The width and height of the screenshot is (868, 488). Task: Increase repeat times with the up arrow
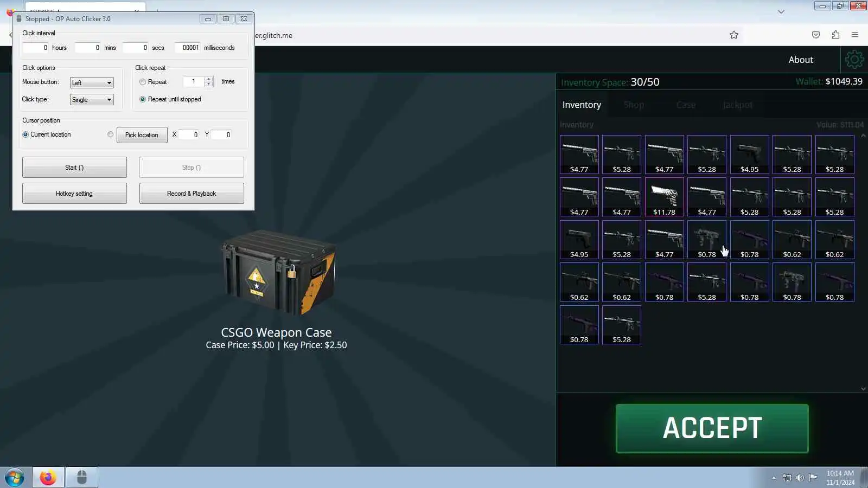(x=209, y=79)
